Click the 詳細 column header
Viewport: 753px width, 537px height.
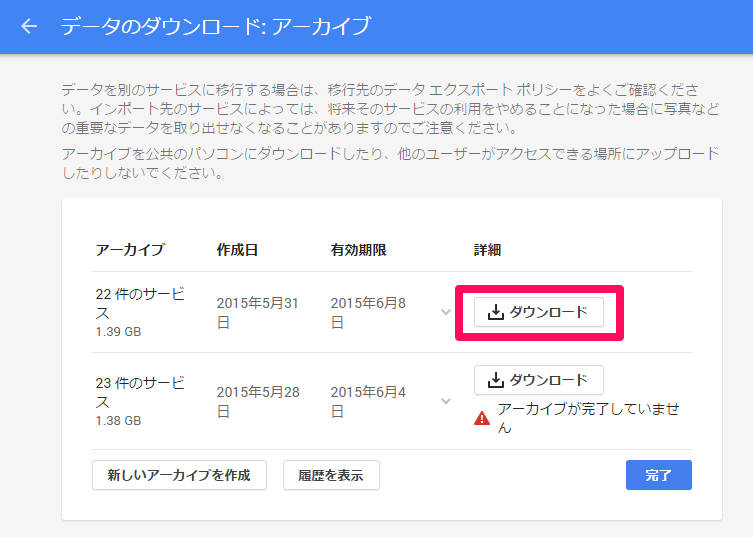coord(487,250)
